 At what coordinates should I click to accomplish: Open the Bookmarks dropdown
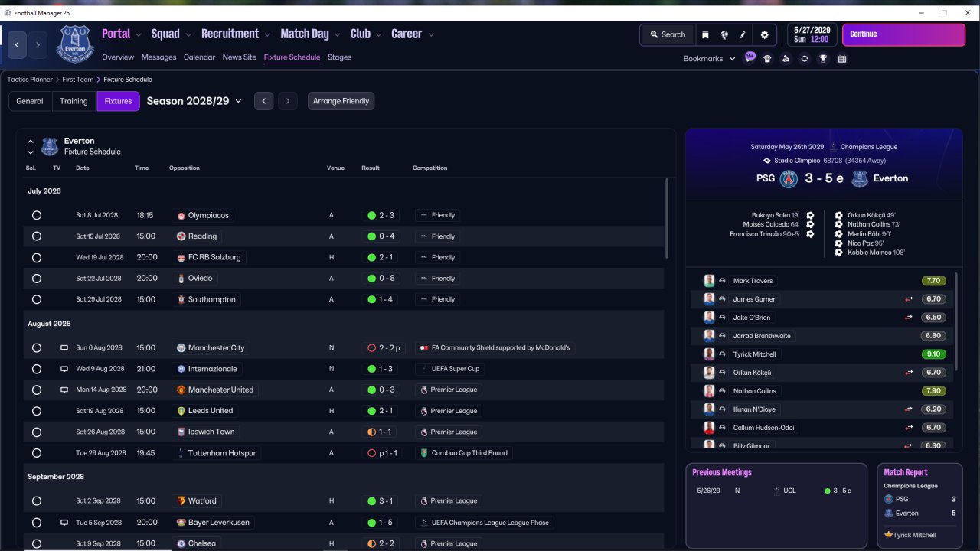(x=709, y=59)
